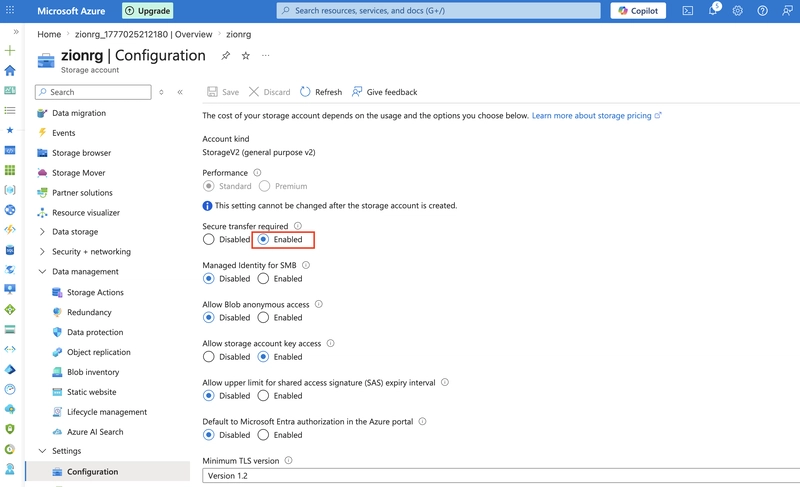Open Storage browser in resource menu
This screenshot has height=487, width=800.
point(82,153)
